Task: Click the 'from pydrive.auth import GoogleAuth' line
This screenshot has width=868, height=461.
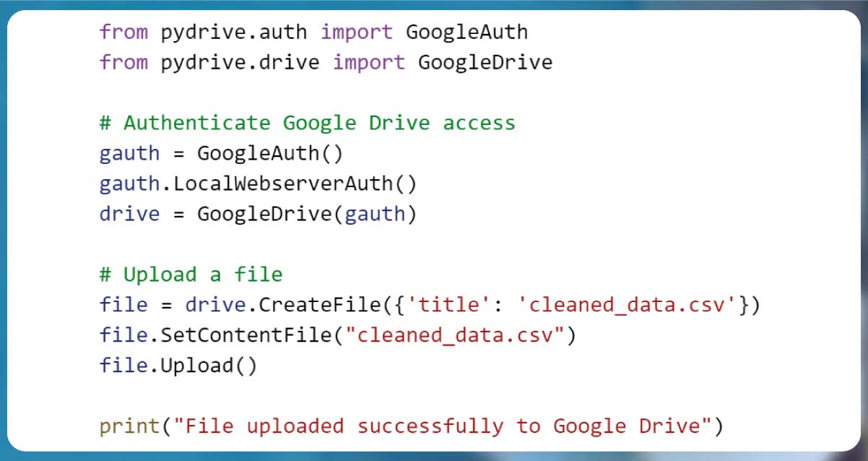Action: tap(313, 32)
